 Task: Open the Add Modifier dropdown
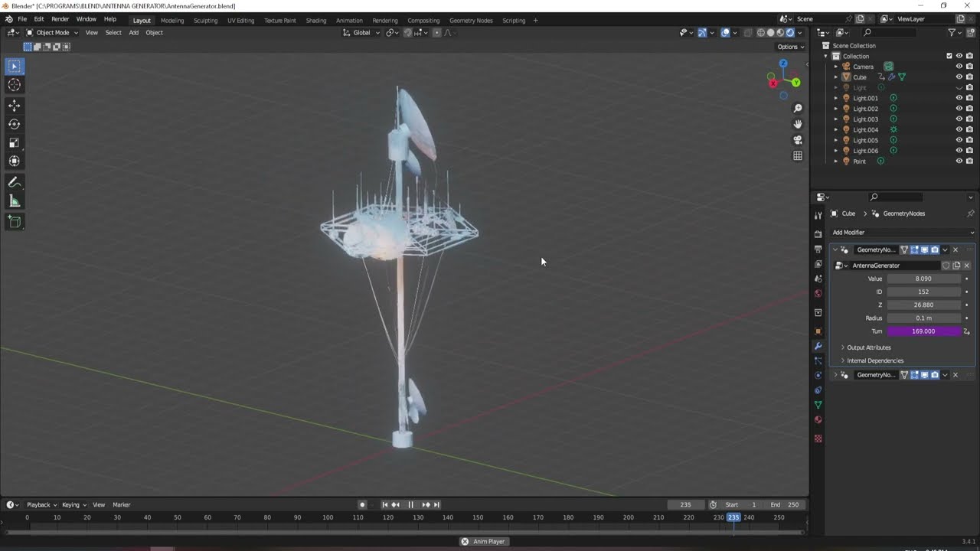[x=903, y=233]
